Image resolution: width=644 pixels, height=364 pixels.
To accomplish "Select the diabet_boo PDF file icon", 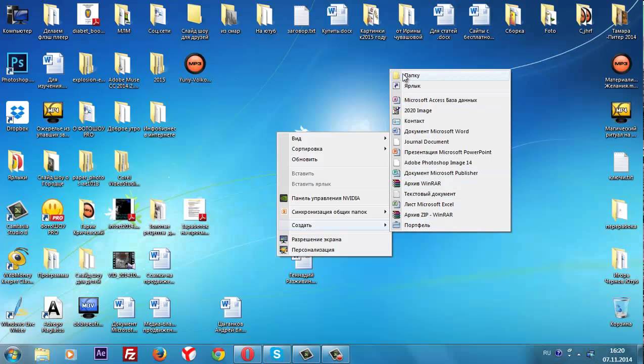I will (x=88, y=19).
